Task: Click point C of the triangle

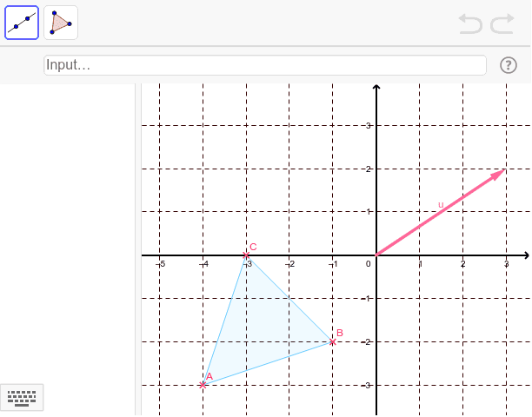Action: (x=246, y=255)
